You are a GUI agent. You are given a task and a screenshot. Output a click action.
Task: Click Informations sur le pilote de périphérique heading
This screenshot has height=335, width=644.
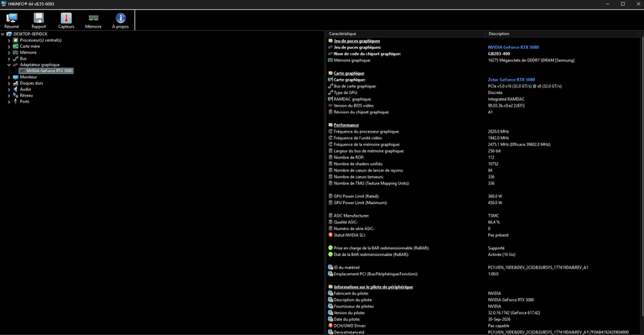click(x=373, y=287)
